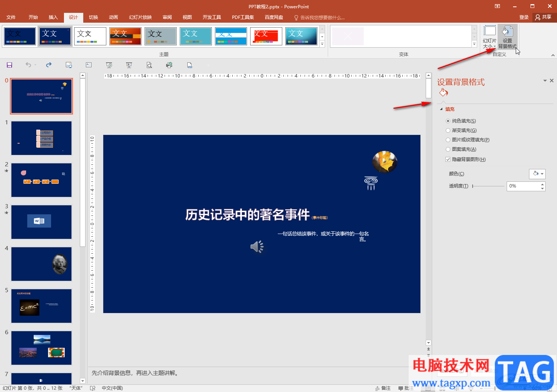The width and height of the screenshot is (557, 392).
Task: Click the notes text below the slide
Action: coord(135,373)
